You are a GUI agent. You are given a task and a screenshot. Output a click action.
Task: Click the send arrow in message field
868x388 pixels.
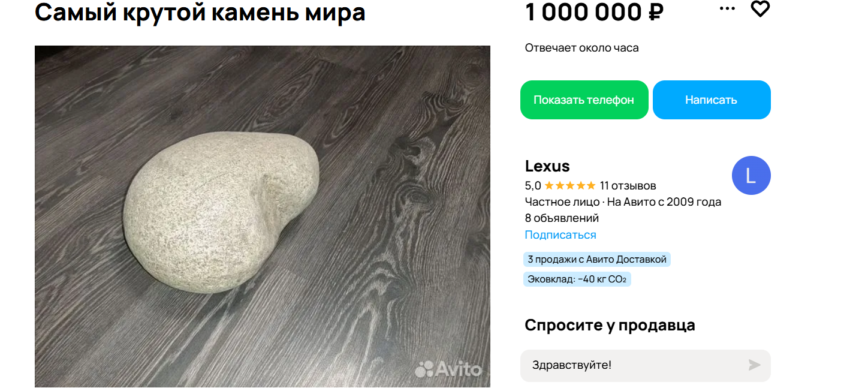pos(755,365)
